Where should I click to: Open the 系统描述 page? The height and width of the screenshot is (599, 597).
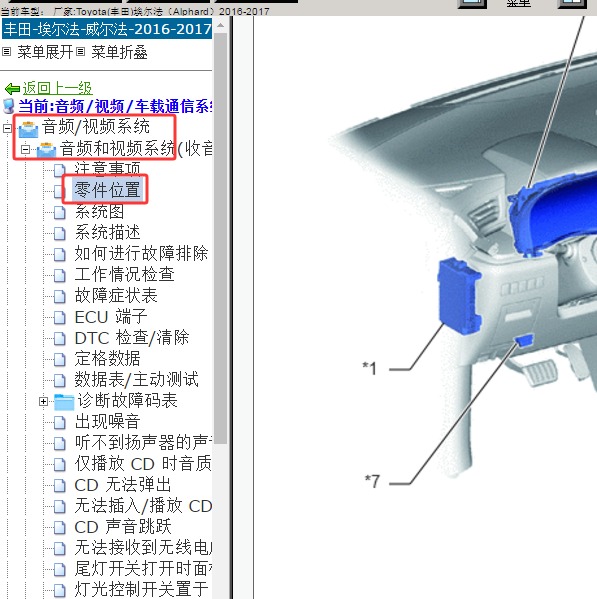(107, 232)
